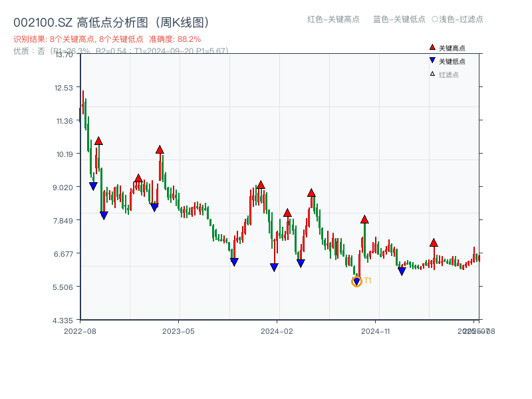Click the T1 label next to the orange marker
532x399 pixels.
tap(367, 281)
